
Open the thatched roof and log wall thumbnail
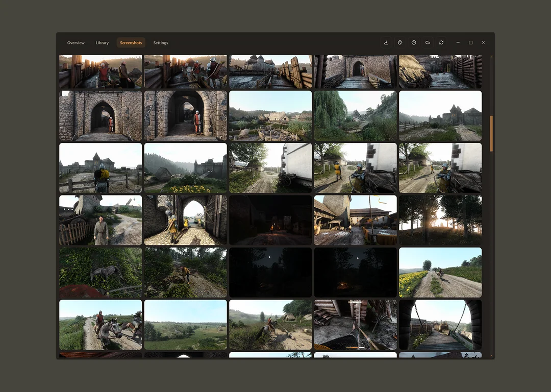440,72
